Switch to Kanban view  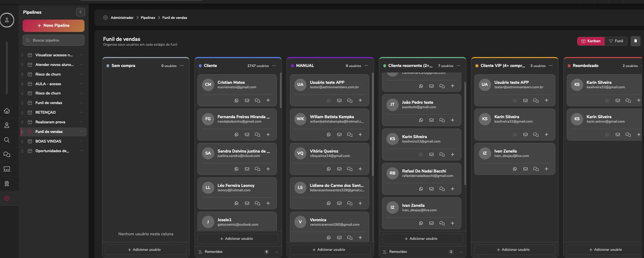point(591,41)
